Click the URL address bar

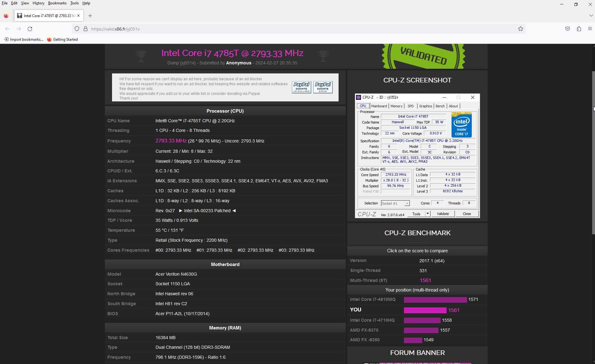(x=299, y=29)
